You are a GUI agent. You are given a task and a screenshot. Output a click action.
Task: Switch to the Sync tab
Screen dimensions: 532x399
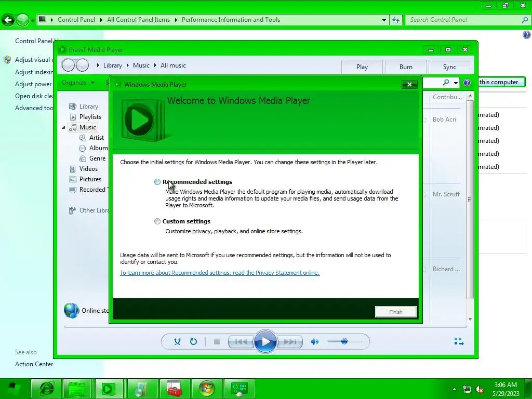tap(449, 67)
